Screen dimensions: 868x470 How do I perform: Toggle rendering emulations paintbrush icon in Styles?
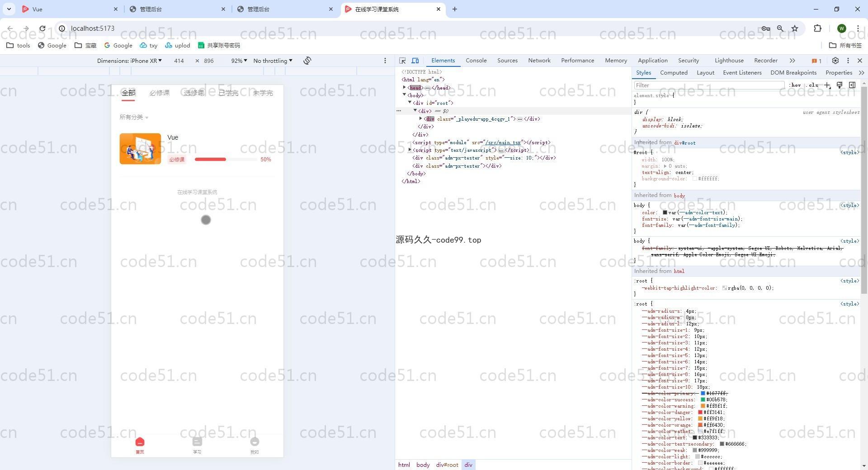840,85
